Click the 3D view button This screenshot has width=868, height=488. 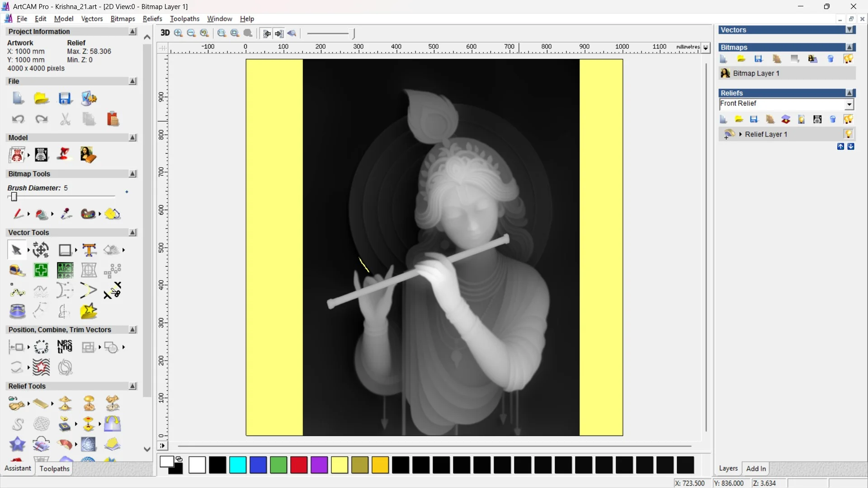165,33
